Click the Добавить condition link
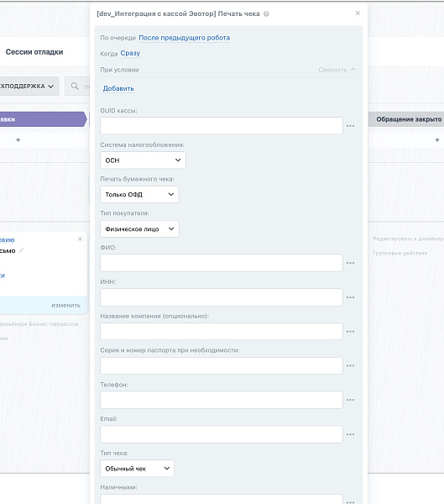 point(118,88)
